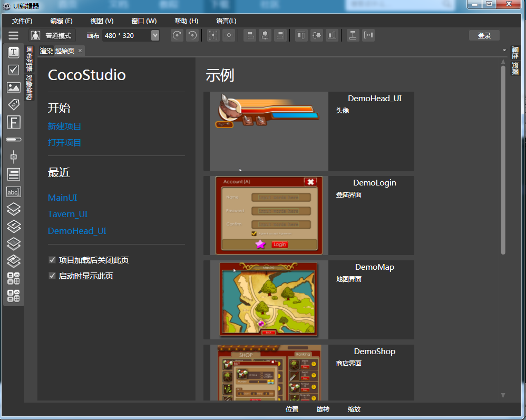This screenshot has width=526, height=420.
Task: Open the 文件(F) menu
Action: click(x=22, y=21)
